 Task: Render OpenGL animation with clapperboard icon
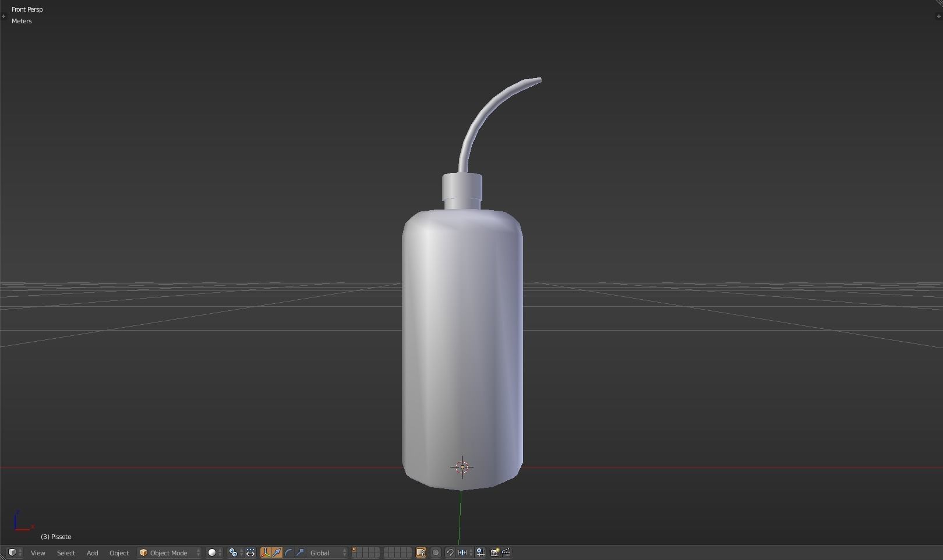506,552
